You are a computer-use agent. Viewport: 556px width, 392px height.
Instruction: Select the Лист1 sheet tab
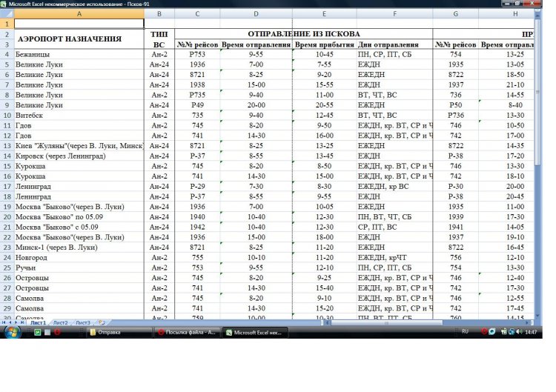coord(37,323)
